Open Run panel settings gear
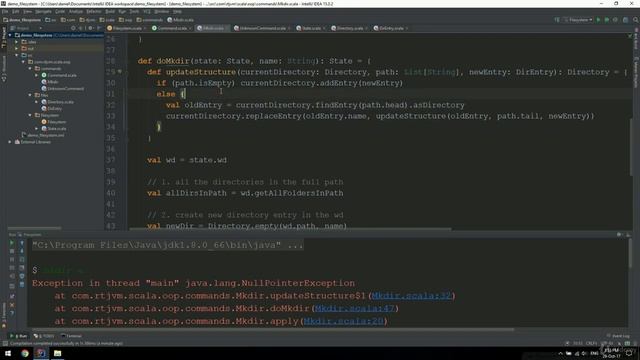640x360 pixels. pyautogui.click(x=620, y=235)
